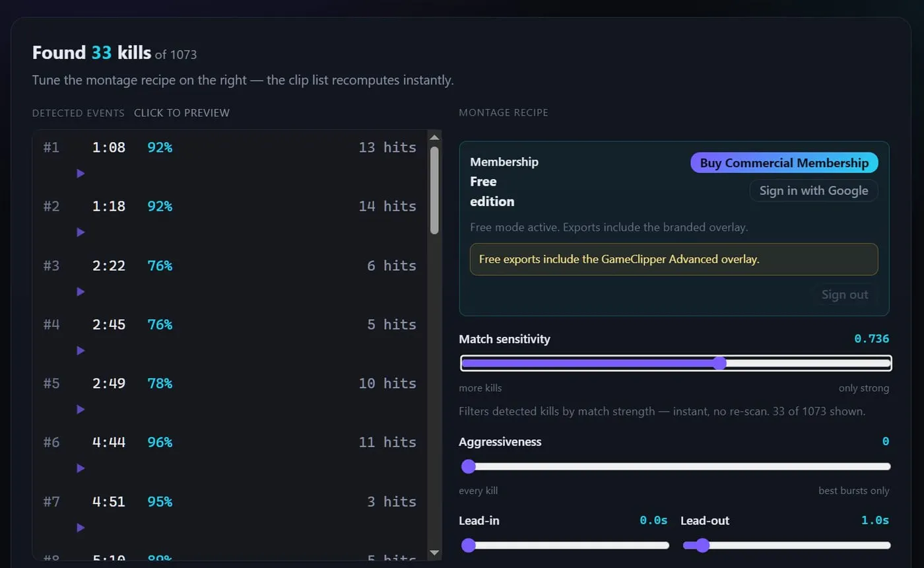This screenshot has height=568, width=924.
Task: Click '3 hits' in event #7 row
Action: pyautogui.click(x=392, y=501)
